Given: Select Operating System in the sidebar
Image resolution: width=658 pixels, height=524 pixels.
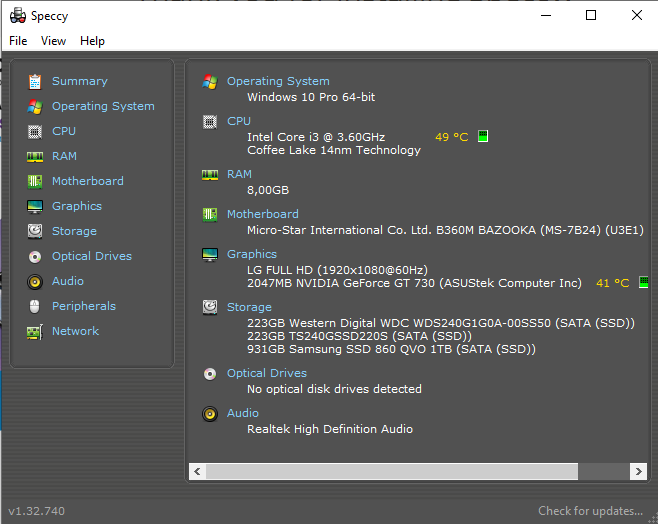Looking at the screenshot, I should (x=103, y=106).
